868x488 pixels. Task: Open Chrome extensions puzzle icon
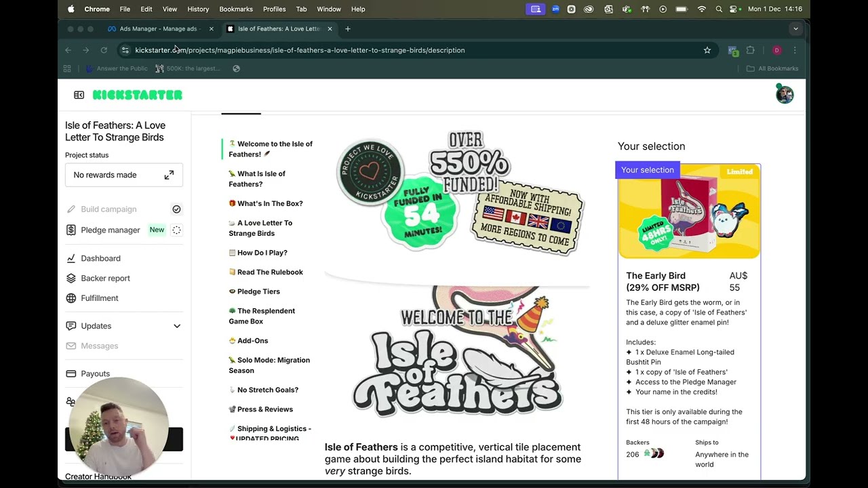[751, 50]
